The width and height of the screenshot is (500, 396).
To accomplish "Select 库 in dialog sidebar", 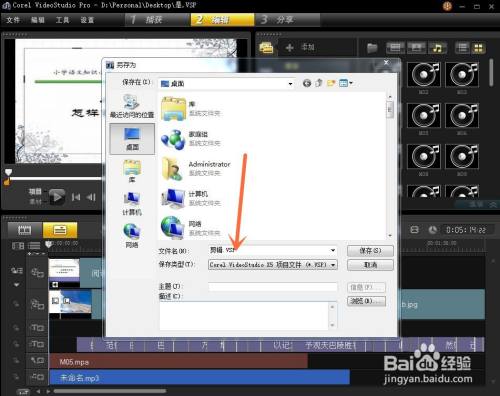I will click(132, 171).
